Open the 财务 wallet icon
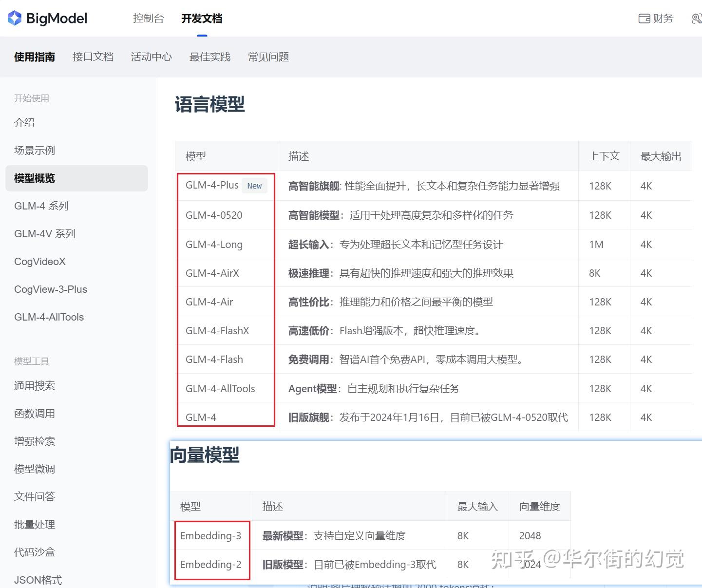Image resolution: width=702 pixels, height=588 pixels. click(644, 19)
